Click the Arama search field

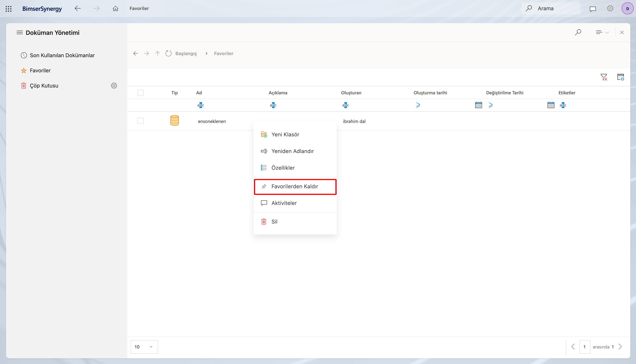551,9
